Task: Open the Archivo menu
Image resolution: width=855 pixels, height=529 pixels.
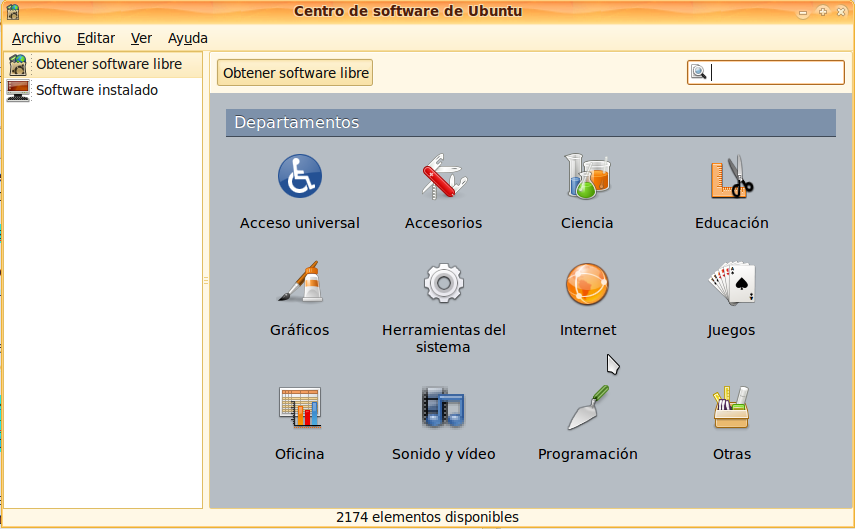Action: 36,38
